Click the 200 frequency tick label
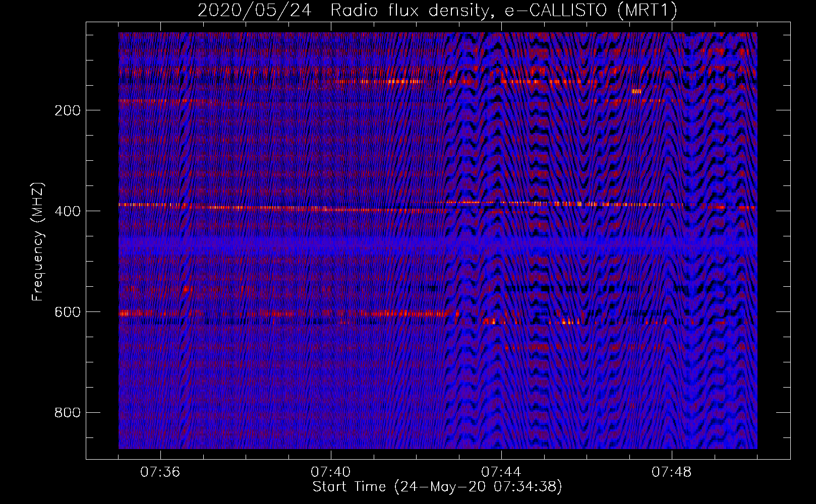The height and width of the screenshot is (504, 816). point(68,110)
